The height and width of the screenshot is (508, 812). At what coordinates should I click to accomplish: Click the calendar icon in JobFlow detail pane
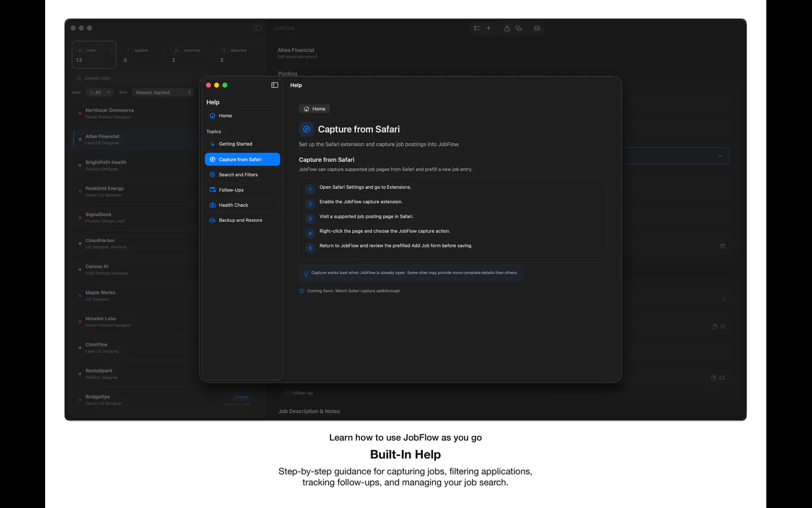click(x=722, y=246)
